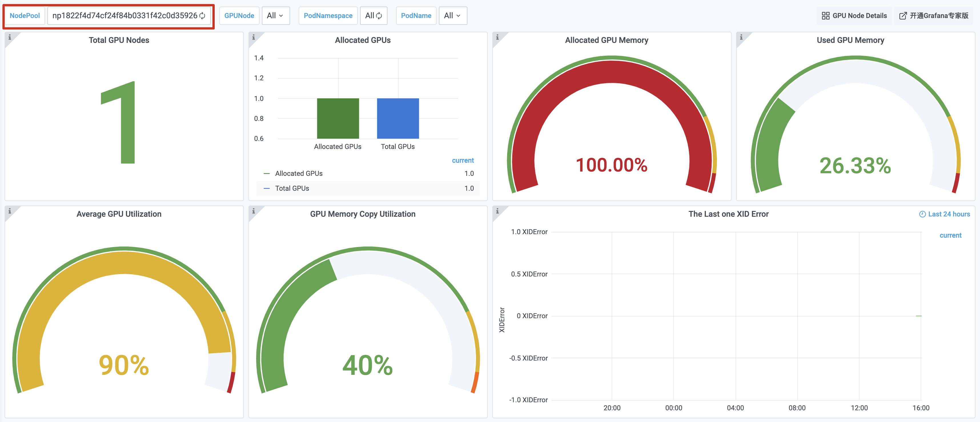Click the Last one XID Error info icon

(497, 211)
